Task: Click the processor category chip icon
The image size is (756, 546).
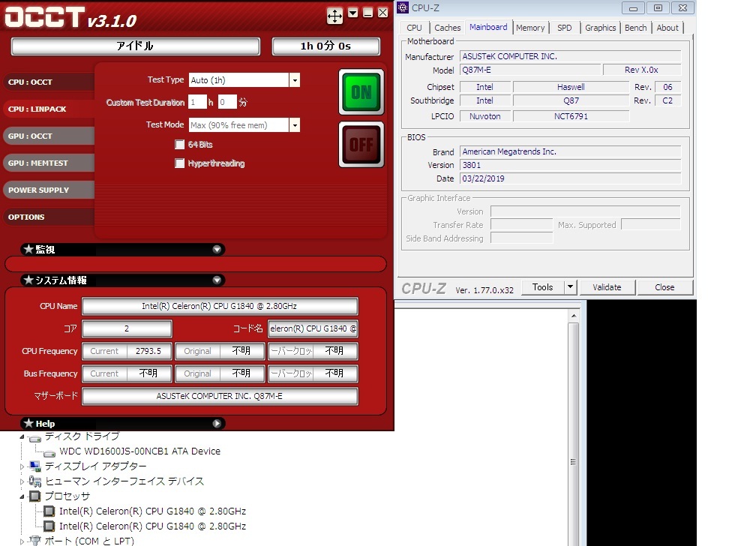Action: (34, 496)
